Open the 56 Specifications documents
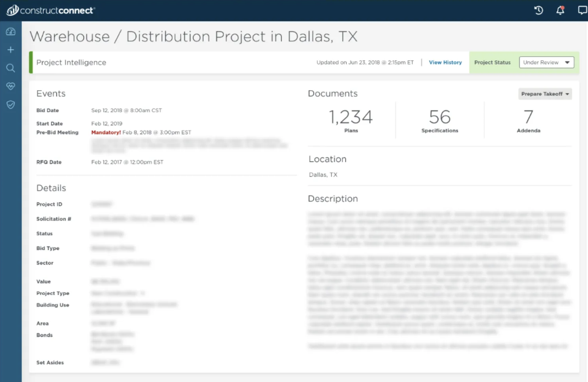This screenshot has height=382, width=588. click(440, 120)
